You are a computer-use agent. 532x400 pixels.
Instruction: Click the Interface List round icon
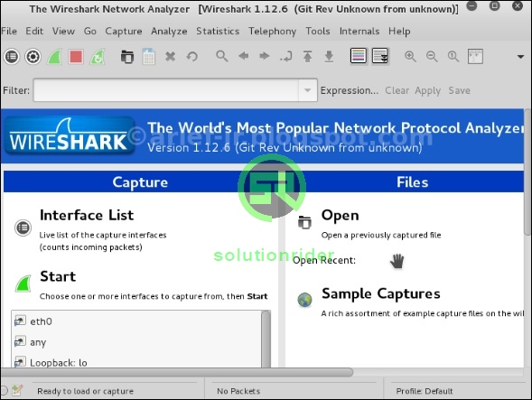(23, 228)
